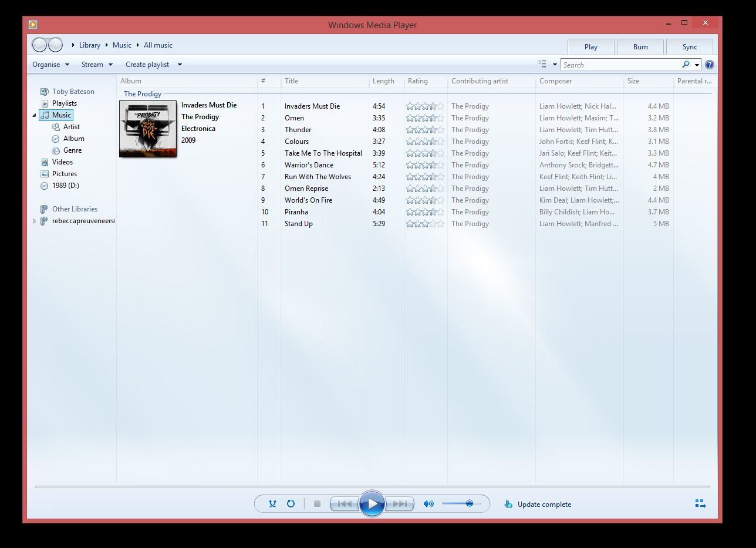756x548 pixels.
Task: Expand the rebeccapreuveneers library
Action: point(35,221)
